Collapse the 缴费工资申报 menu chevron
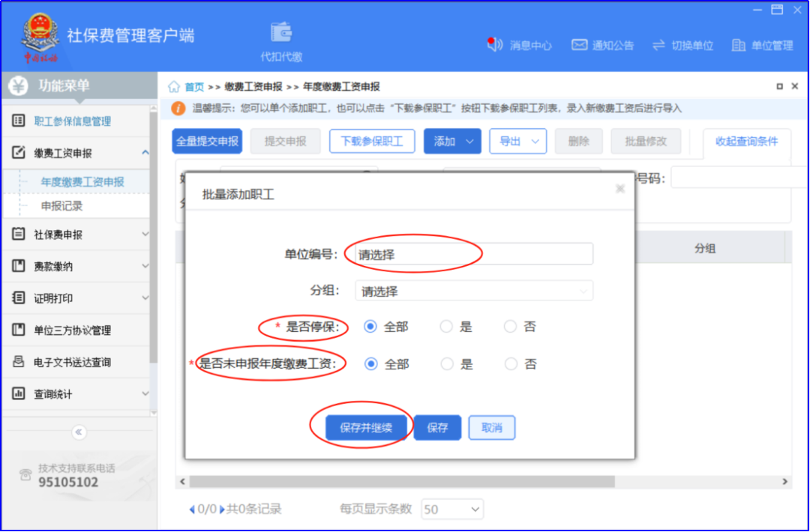 [145, 152]
